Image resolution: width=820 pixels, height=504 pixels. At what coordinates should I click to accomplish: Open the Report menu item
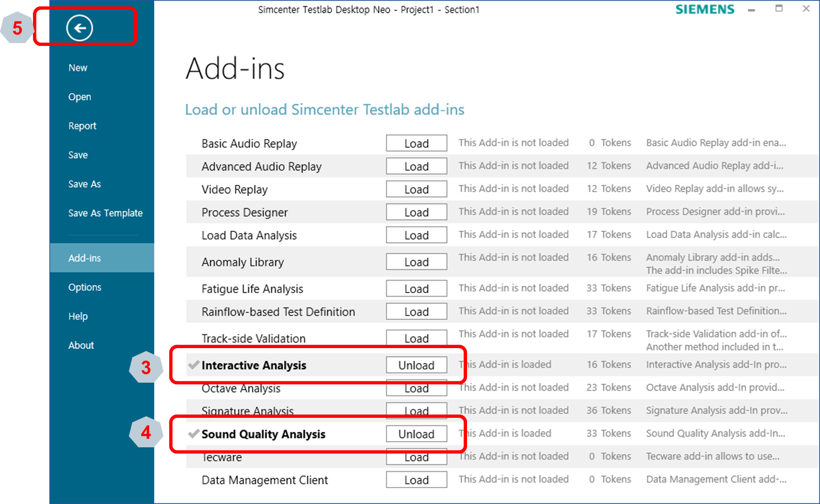click(x=82, y=126)
